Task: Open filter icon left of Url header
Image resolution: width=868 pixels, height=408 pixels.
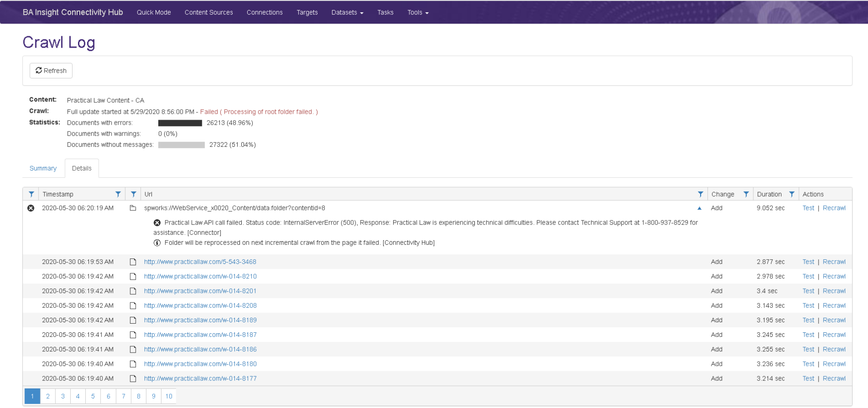Action: (133, 194)
